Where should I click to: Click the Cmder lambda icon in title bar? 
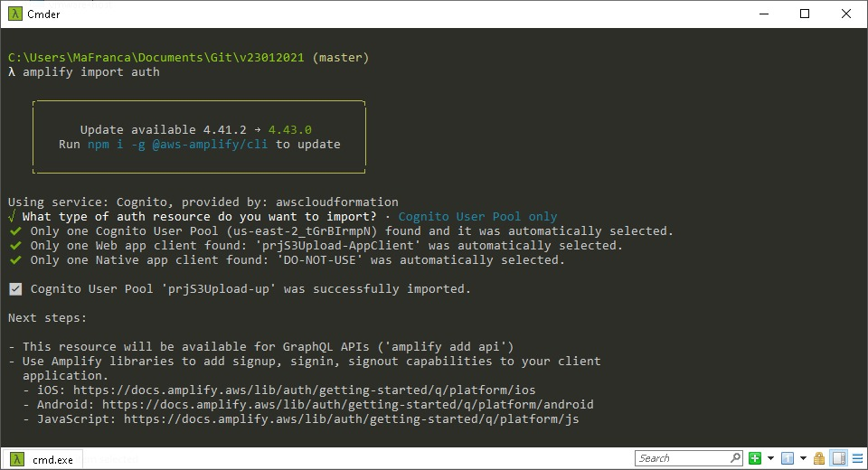click(x=15, y=14)
